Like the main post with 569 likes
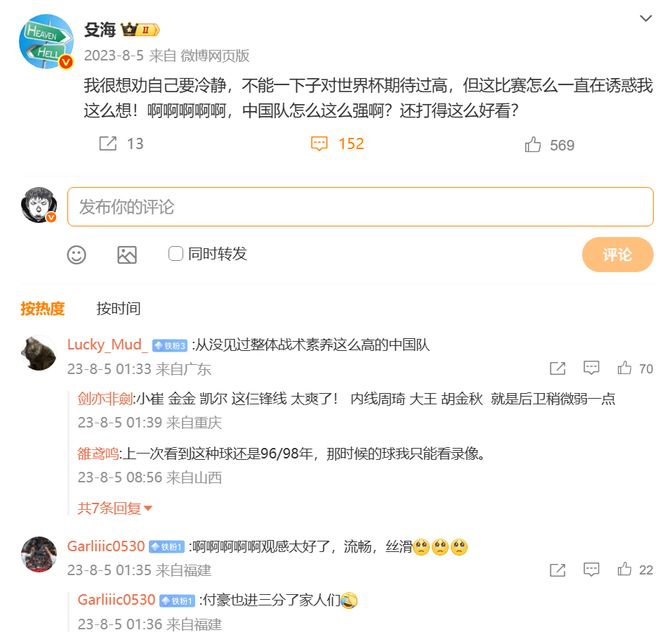Screen dimensions: 660x642 532,144
